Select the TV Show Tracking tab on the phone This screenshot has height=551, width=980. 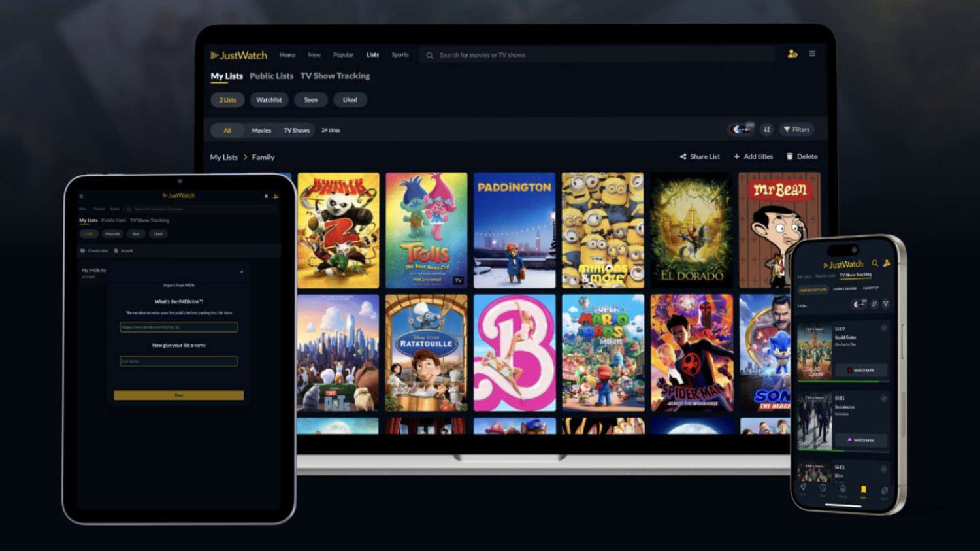point(855,275)
